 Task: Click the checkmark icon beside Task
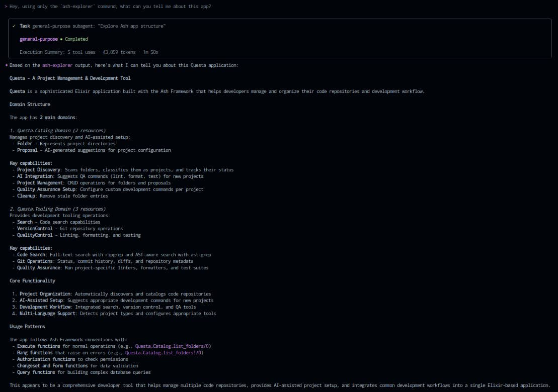tap(14, 26)
